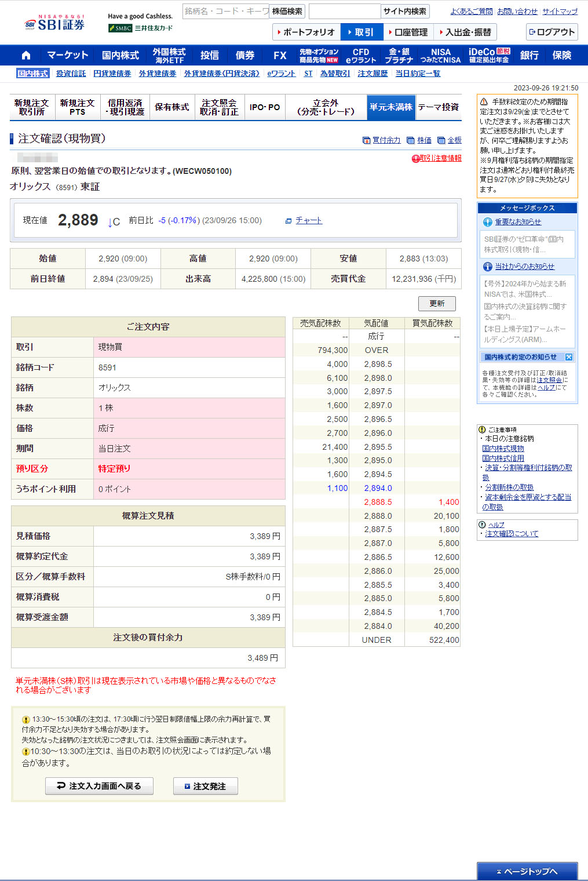Open the チャート chart link
This screenshot has height=881, width=588.
coord(308,221)
